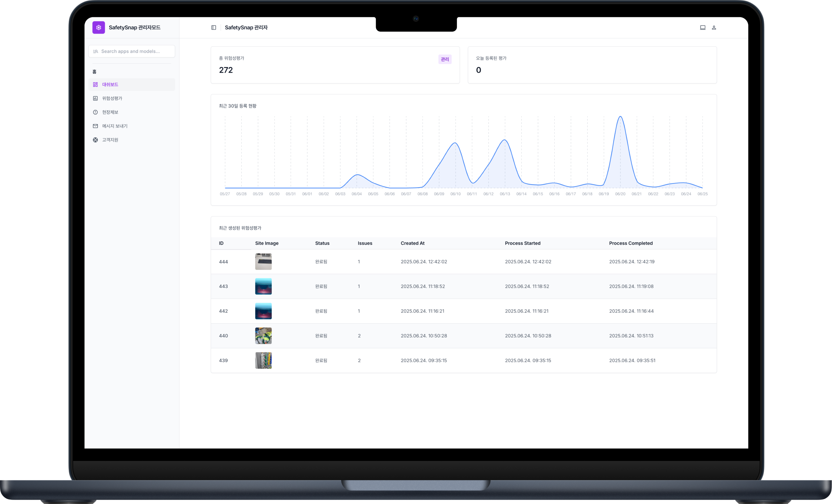The height and width of the screenshot is (504, 832).
Task: Click the Created At column header
Action: click(x=412, y=243)
